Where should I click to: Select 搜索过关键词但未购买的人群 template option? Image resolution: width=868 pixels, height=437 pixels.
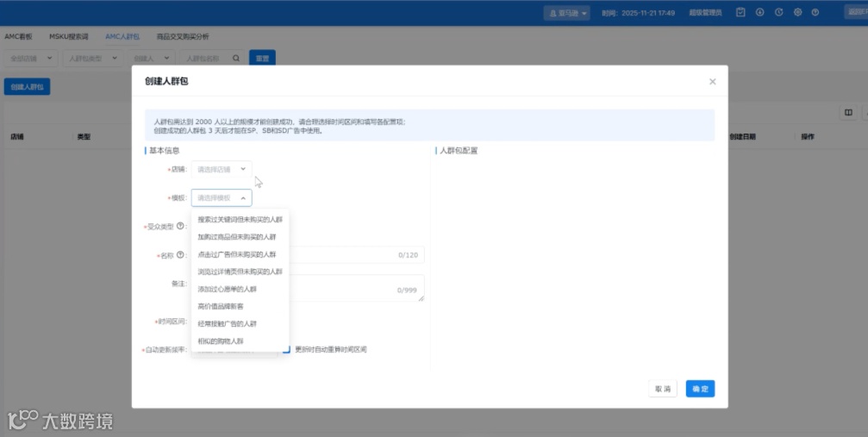pos(240,219)
